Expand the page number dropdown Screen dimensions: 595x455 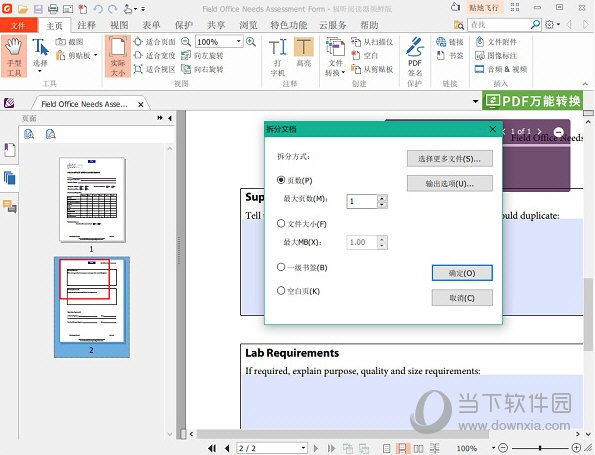[x=303, y=448]
